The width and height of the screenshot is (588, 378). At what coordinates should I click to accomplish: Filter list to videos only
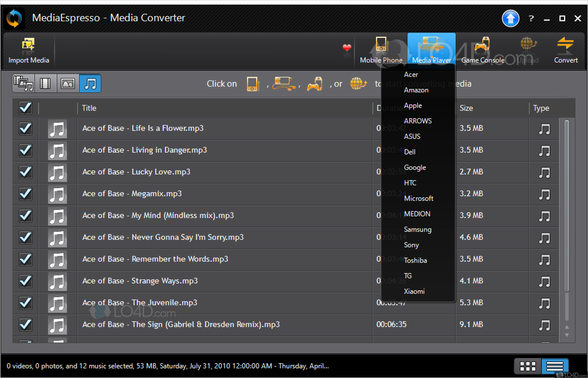point(45,84)
